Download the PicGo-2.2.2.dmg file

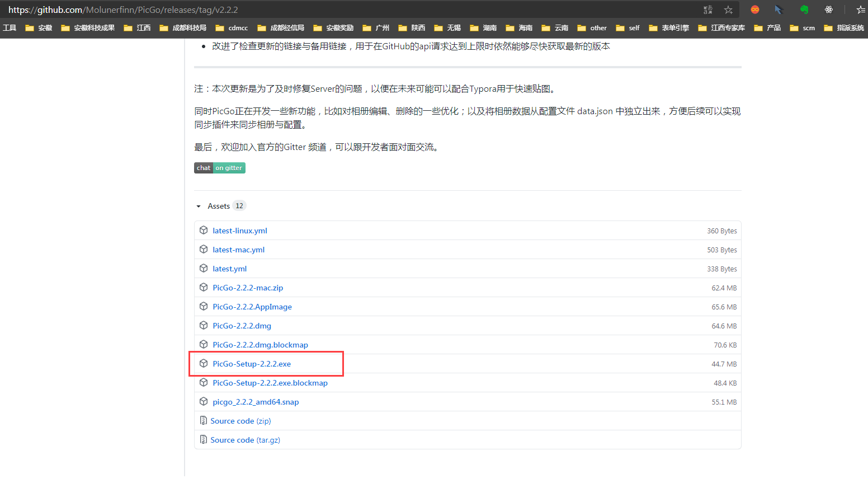tap(242, 326)
